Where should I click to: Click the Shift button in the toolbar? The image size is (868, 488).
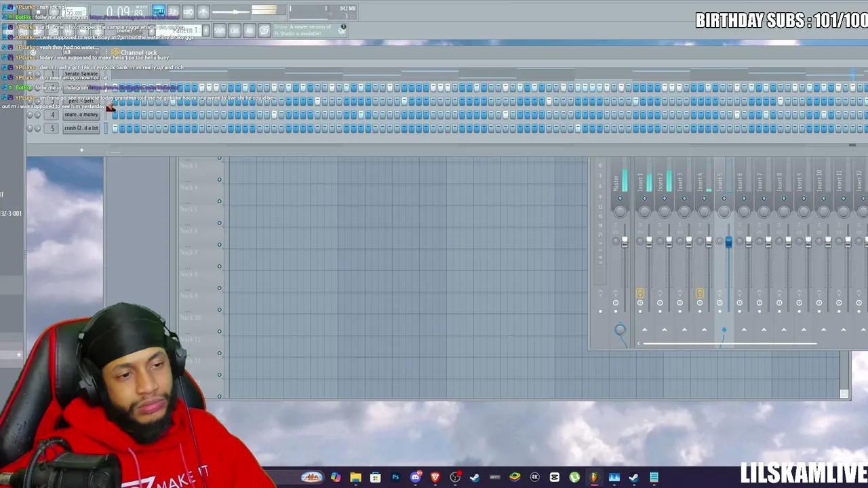220,30
